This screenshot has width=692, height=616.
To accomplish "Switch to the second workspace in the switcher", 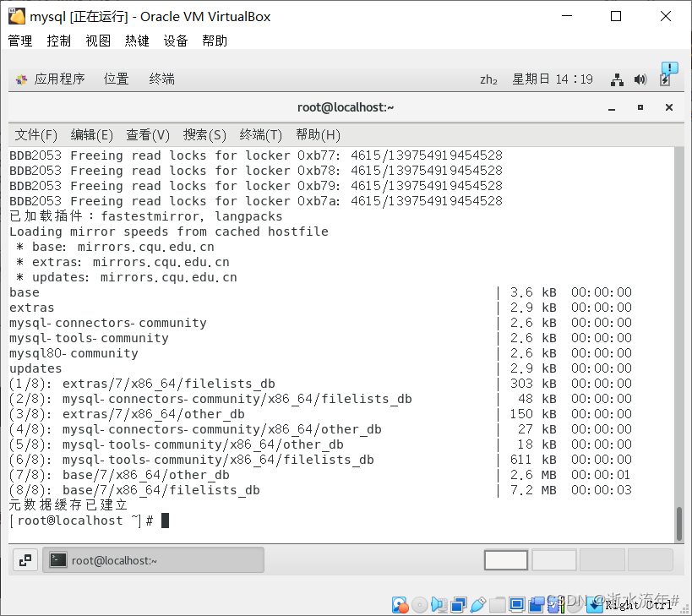I will [x=553, y=559].
